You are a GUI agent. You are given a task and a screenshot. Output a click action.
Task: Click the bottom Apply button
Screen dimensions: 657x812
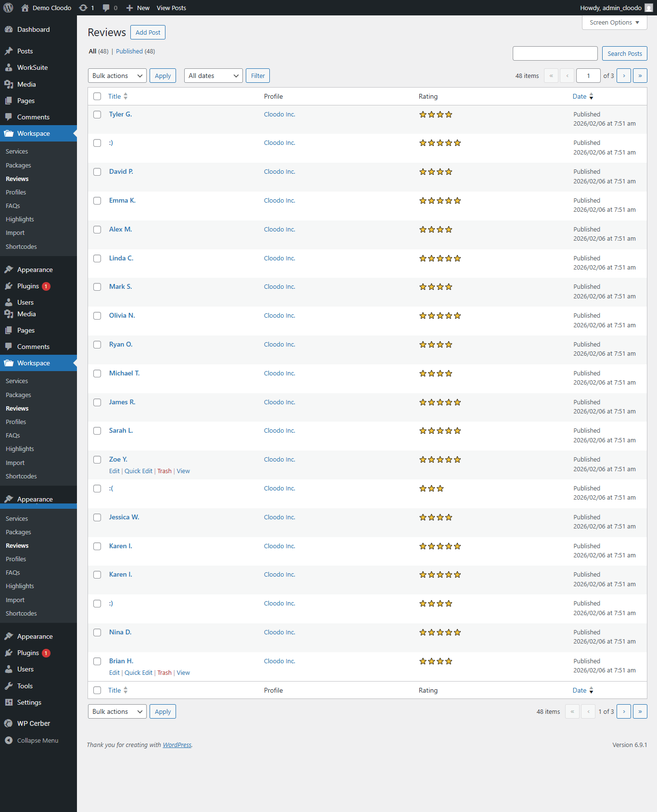tap(163, 711)
